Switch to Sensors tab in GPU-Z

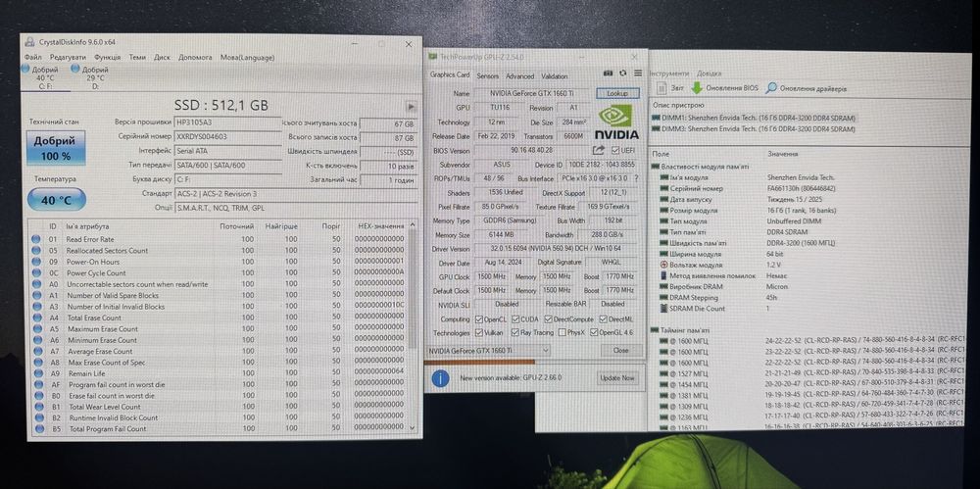tap(487, 75)
